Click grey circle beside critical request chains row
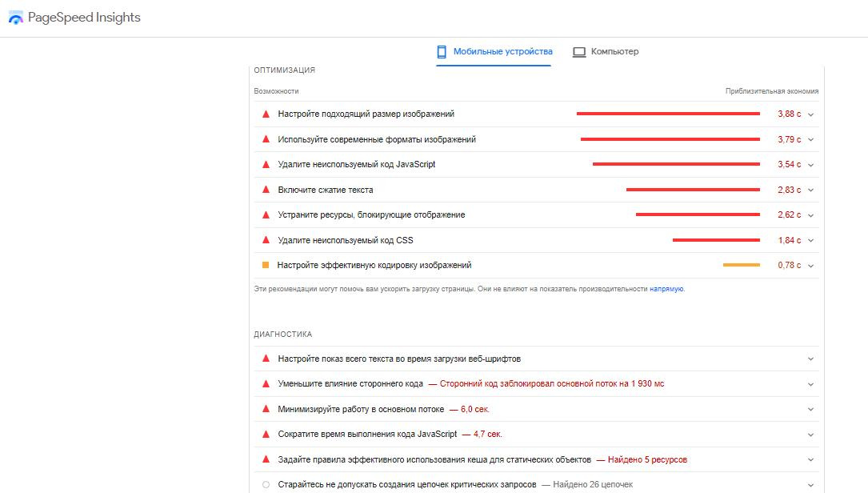Image resolution: width=868 pixels, height=493 pixels. pyautogui.click(x=266, y=485)
